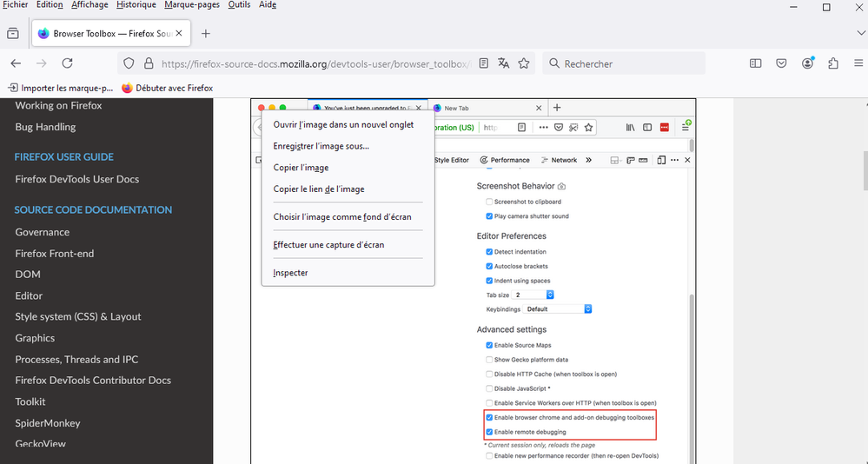The height and width of the screenshot is (464, 868).
Task: Click Tab size dropdown in doc image
Action: 533,295
